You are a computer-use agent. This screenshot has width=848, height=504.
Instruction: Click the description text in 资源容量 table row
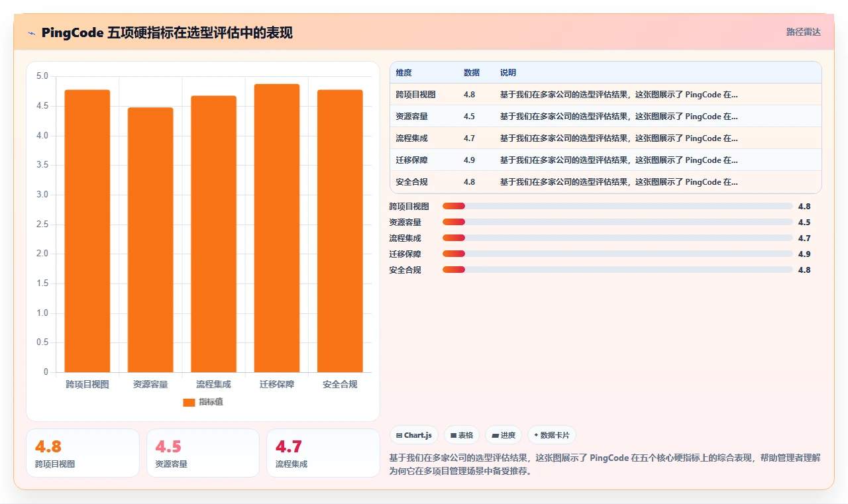[x=619, y=117]
